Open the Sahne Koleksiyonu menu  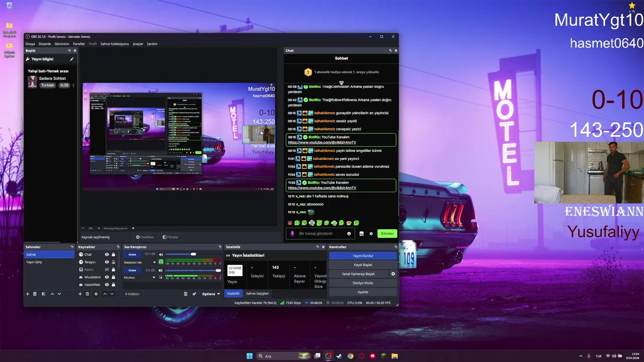[115, 44]
